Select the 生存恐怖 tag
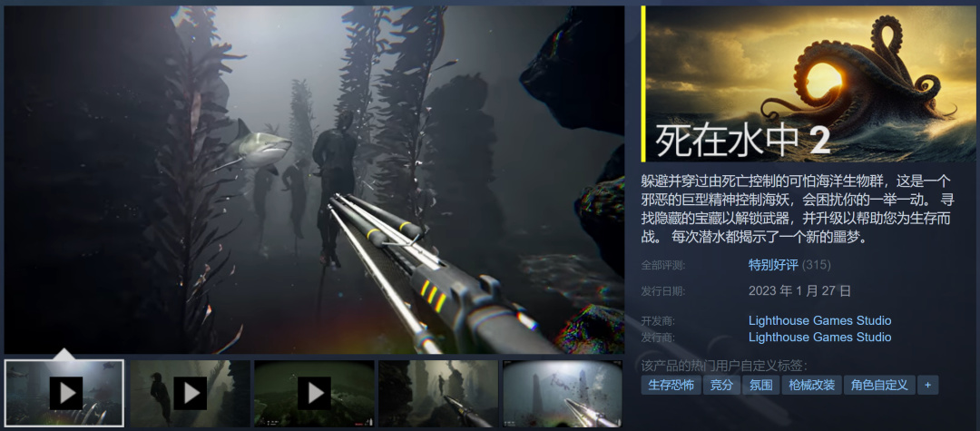The image size is (980, 431). pyautogui.click(x=671, y=385)
